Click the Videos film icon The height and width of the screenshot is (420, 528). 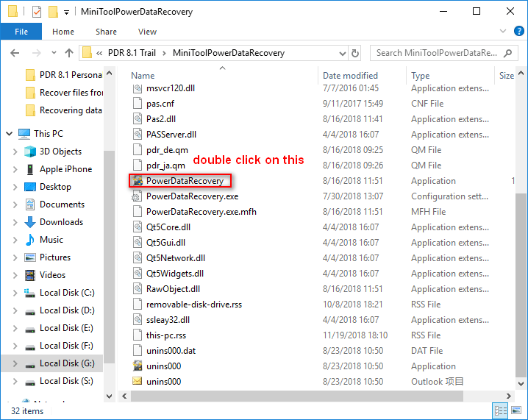coord(30,275)
